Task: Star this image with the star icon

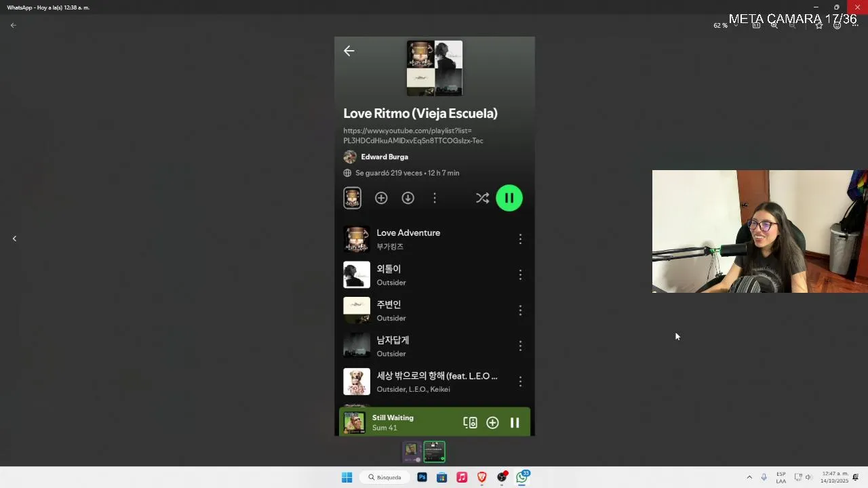Action: (x=819, y=25)
